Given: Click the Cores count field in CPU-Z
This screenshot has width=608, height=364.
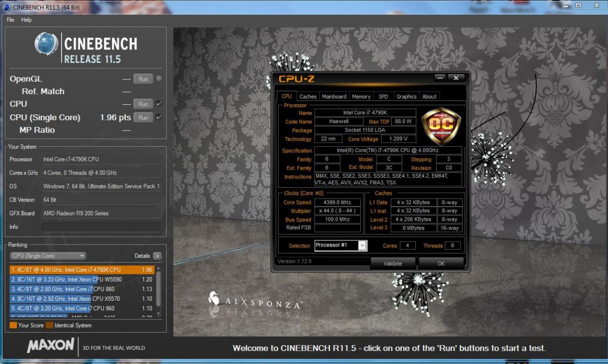Looking at the screenshot, I should [407, 246].
